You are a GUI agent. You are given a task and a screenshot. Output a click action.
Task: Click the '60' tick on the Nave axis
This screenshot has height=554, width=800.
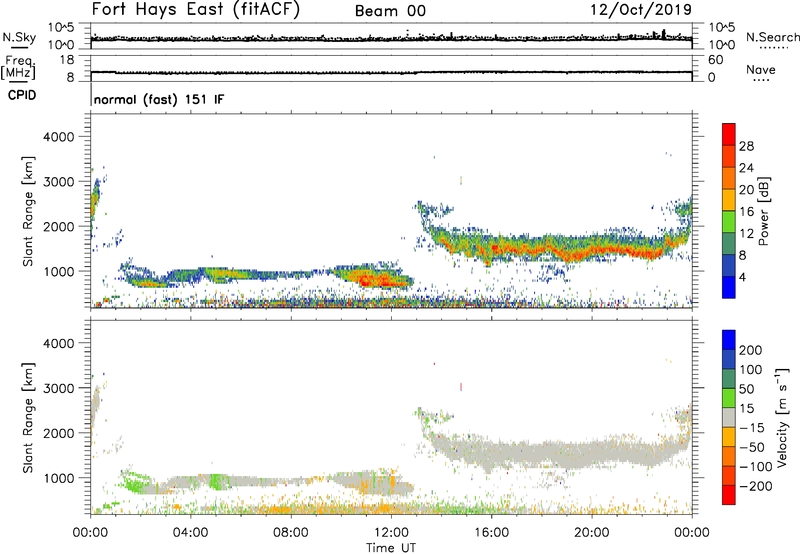[x=716, y=60]
